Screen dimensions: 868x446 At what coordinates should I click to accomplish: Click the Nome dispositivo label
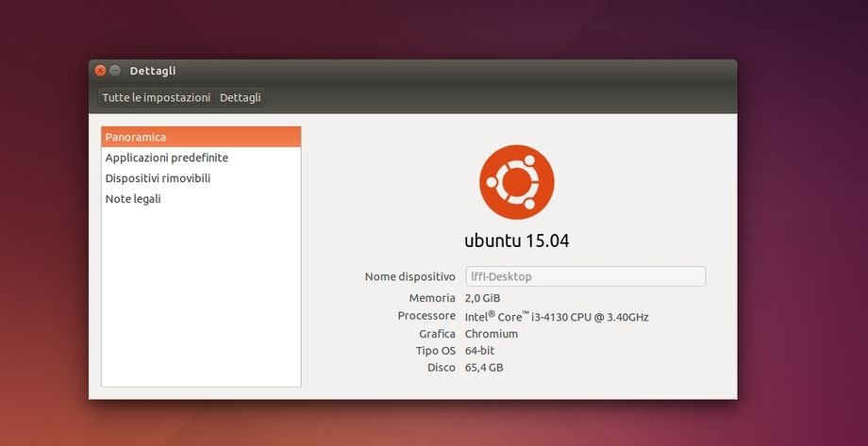pos(410,276)
